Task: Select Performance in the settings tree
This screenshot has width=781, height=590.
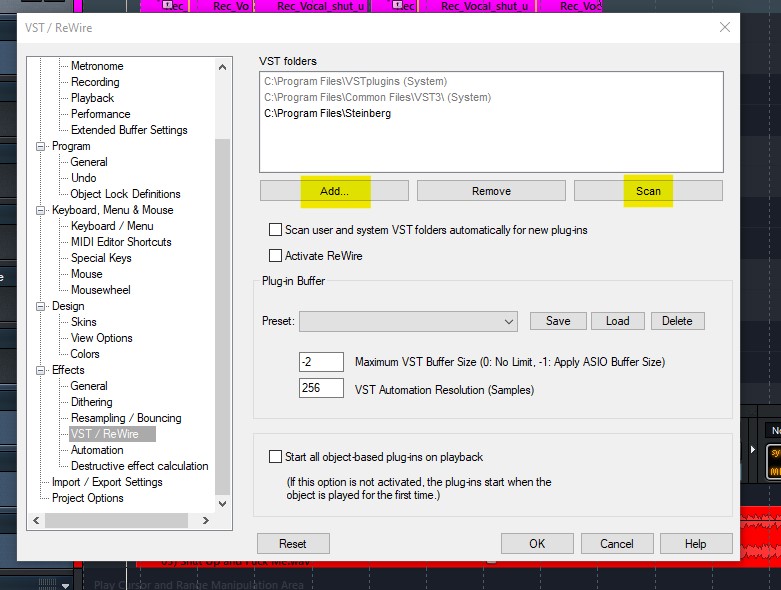Action: pos(101,114)
